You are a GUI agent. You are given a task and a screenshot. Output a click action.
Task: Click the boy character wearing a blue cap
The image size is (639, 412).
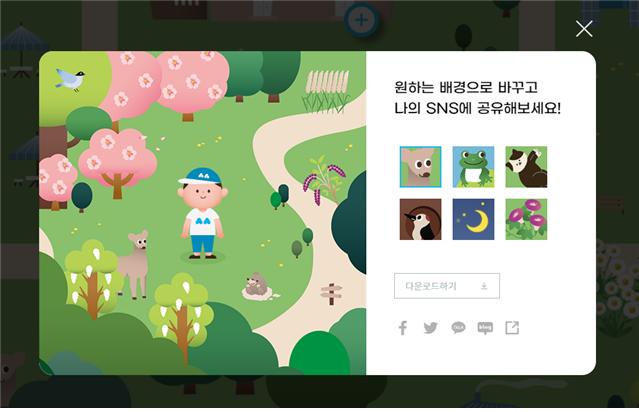[x=203, y=213]
